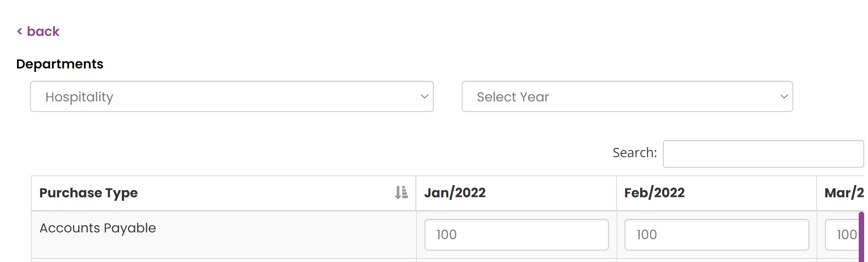Screen dimensions: 868x262
Task: Select the Jan/2022 column header
Action: [x=516, y=193]
